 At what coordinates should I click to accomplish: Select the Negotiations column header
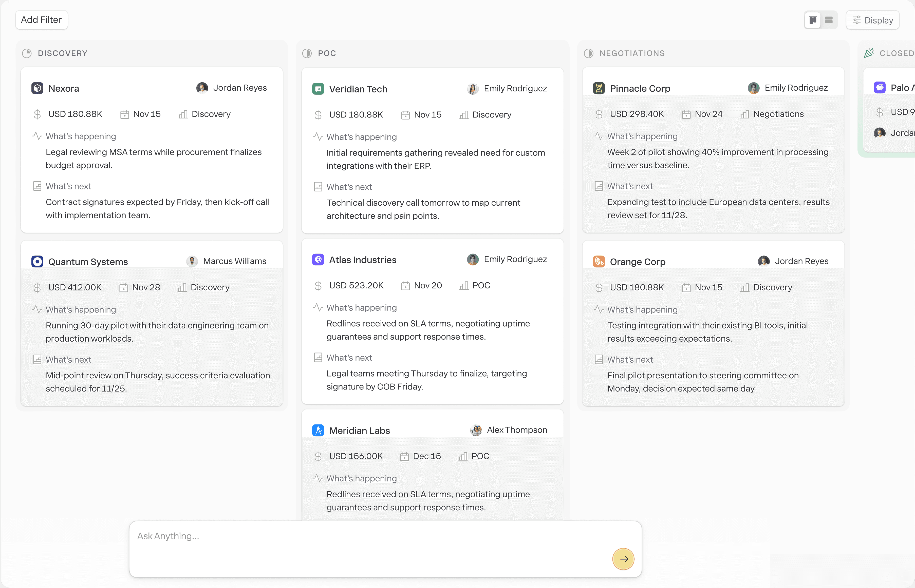(x=631, y=53)
